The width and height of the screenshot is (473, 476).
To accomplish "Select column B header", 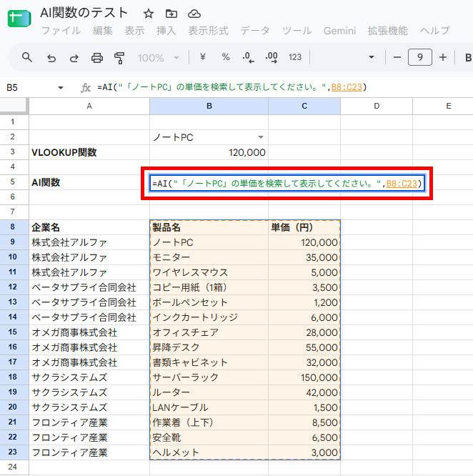I will pyautogui.click(x=209, y=106).
